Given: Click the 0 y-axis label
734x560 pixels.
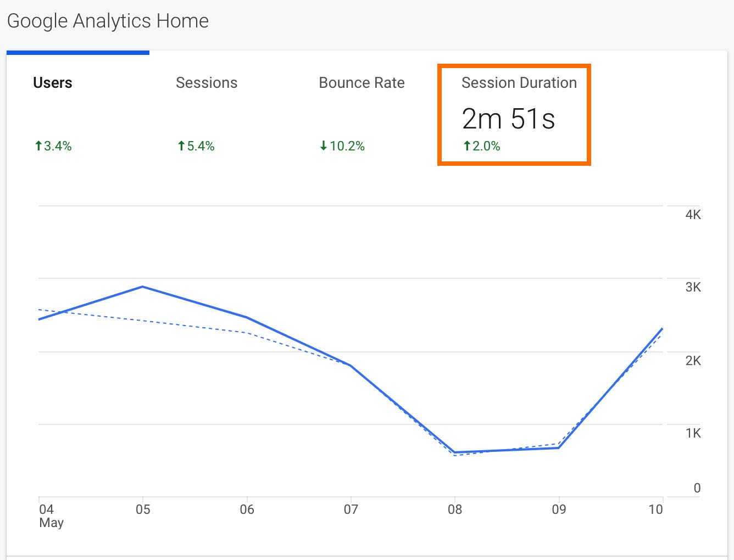Looking at the screenshot, I should tap(697, 488).
